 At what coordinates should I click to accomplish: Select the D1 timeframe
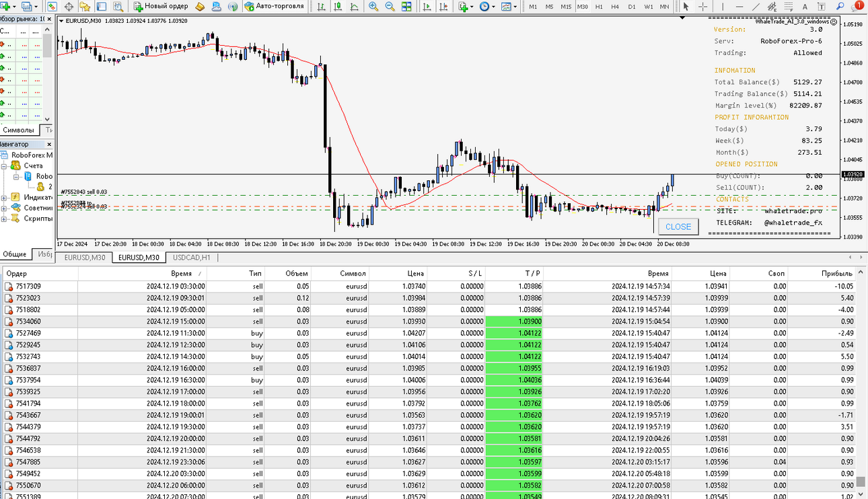click(632, 7)
